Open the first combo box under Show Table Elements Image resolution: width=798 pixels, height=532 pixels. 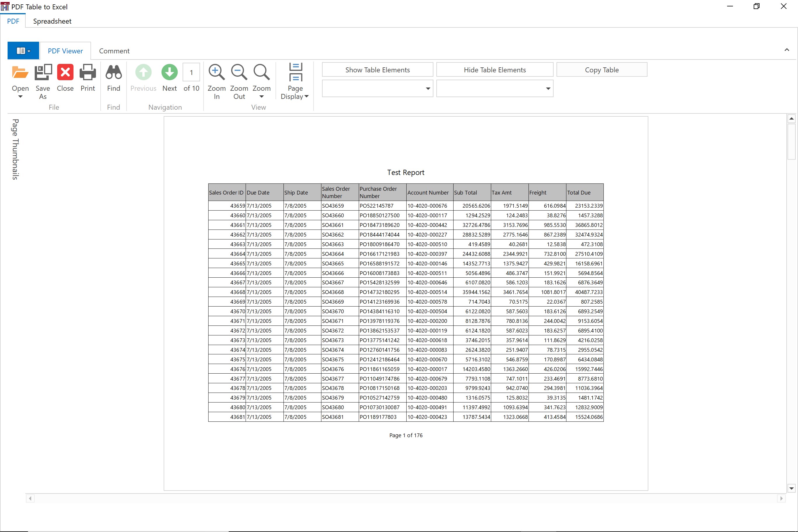pos(428,89)
